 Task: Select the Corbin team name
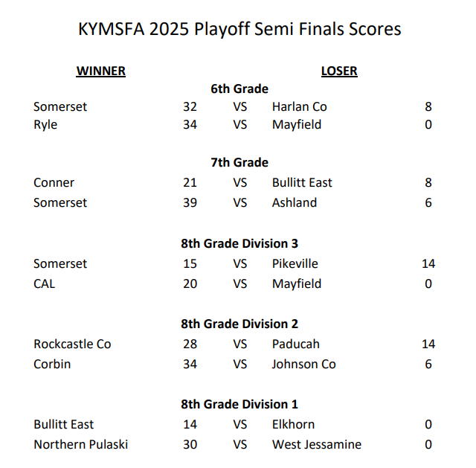coord(52,364)
